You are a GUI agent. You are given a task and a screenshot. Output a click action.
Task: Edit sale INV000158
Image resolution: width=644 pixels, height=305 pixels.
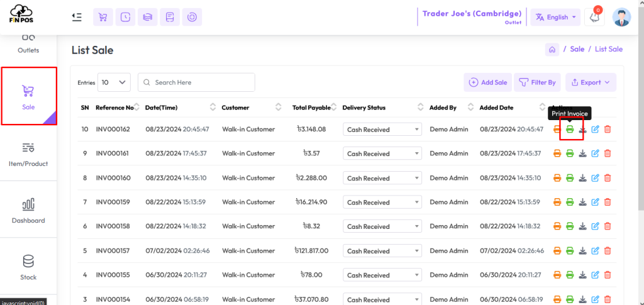click(595, 226)
